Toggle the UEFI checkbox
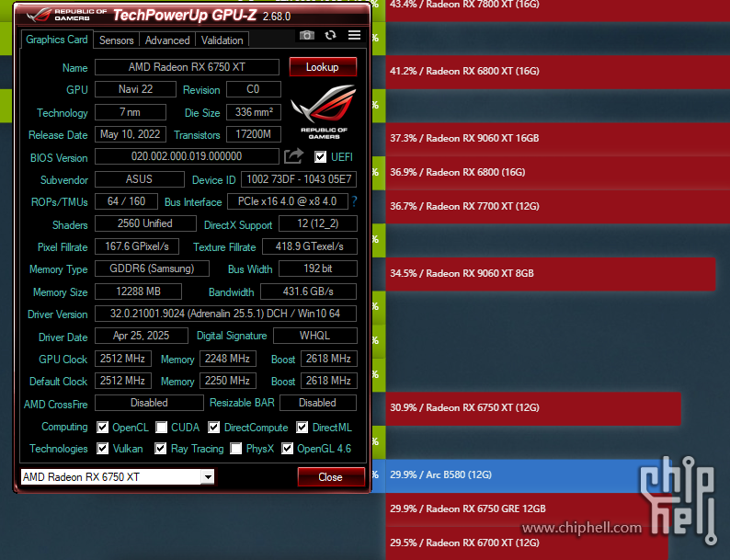Viewport: 730px width, 560px height. coord(320,157)
